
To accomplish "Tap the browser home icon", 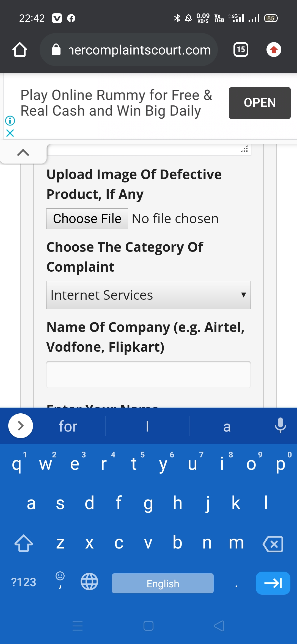I will coord(20,50).
